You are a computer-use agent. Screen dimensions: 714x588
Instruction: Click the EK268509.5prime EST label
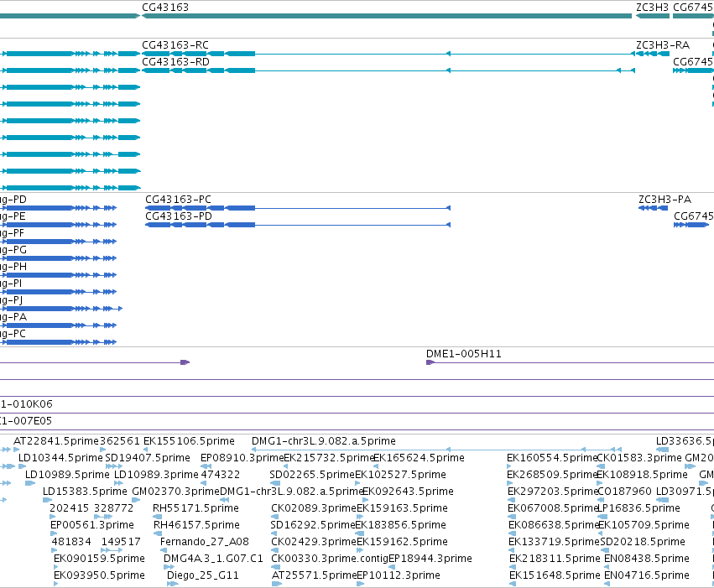coord(552,475)
